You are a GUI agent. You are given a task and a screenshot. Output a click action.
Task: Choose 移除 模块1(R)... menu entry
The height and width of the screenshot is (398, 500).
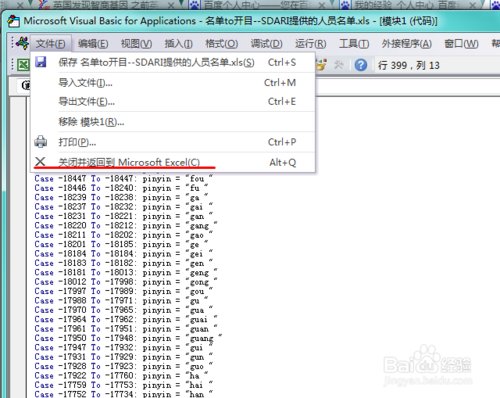[173, 122]
